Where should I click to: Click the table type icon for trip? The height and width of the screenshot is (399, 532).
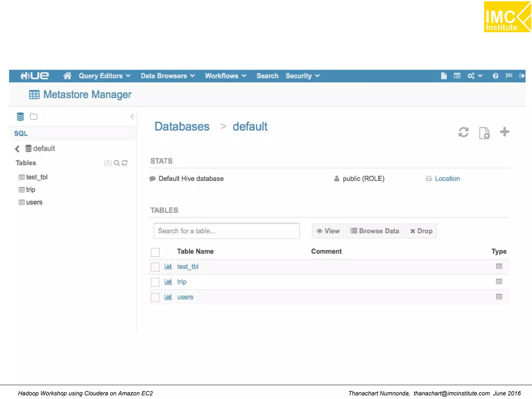click(x=499, y=282)
